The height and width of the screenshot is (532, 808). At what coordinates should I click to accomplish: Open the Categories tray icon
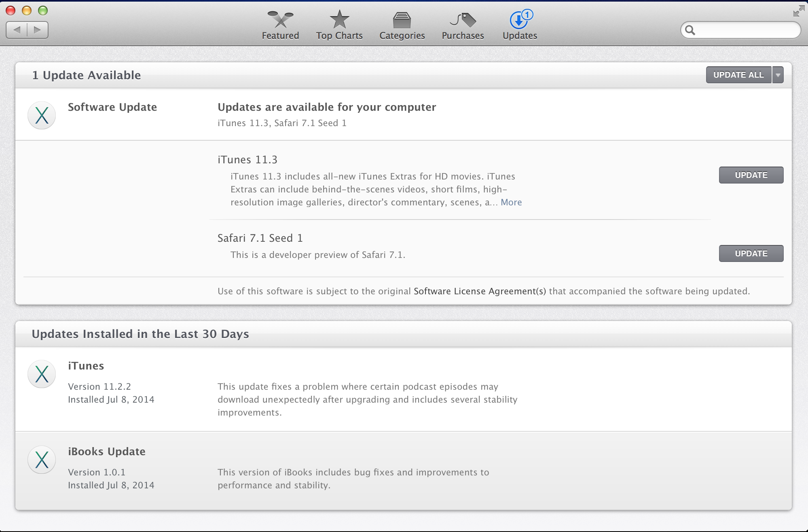(x=402, y=20)
